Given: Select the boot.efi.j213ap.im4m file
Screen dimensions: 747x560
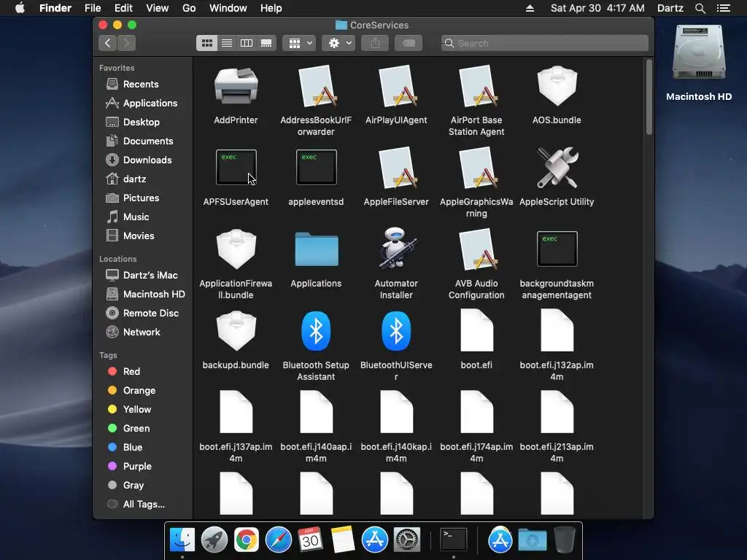Looking at the screenshot, I should [557, 412].
